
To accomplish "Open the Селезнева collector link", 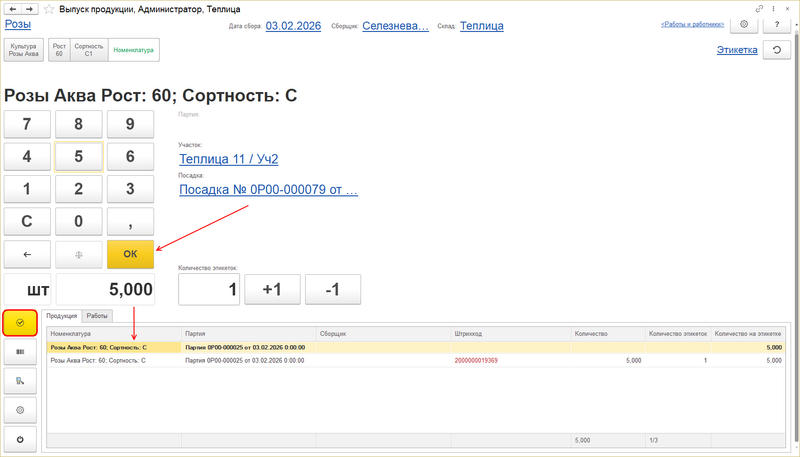I will (395, 26).
